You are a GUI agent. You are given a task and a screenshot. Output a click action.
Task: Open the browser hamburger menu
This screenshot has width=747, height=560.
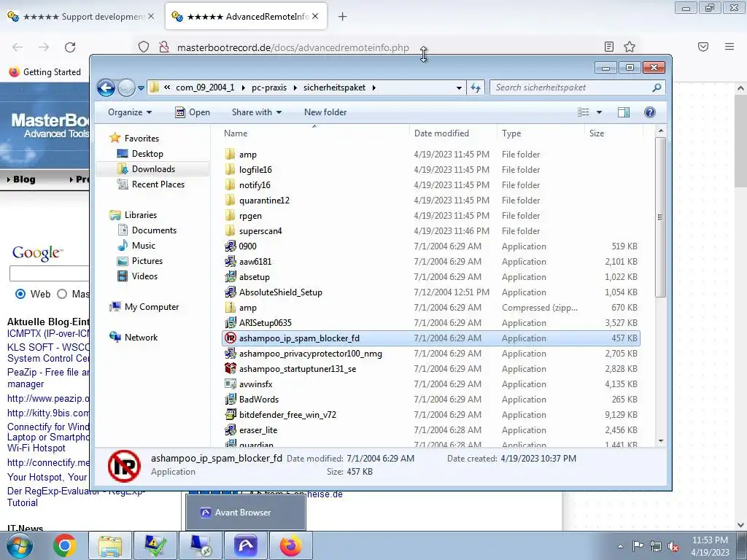pos(729,47)
